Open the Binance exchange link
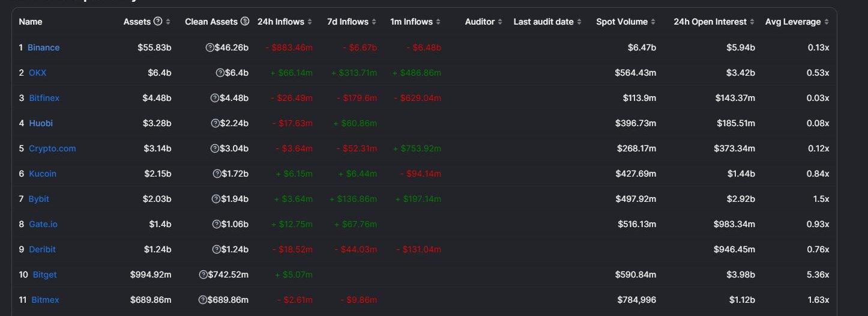 [44, 47]
